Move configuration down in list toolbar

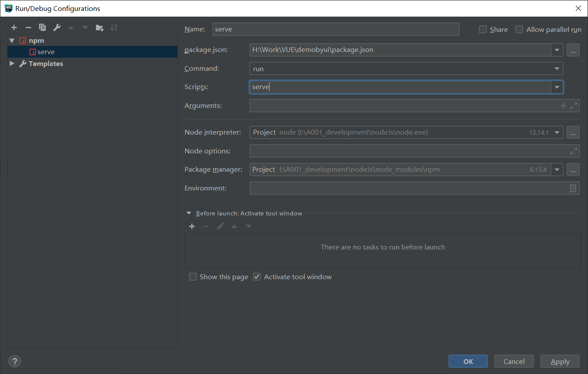click(85, 28)
